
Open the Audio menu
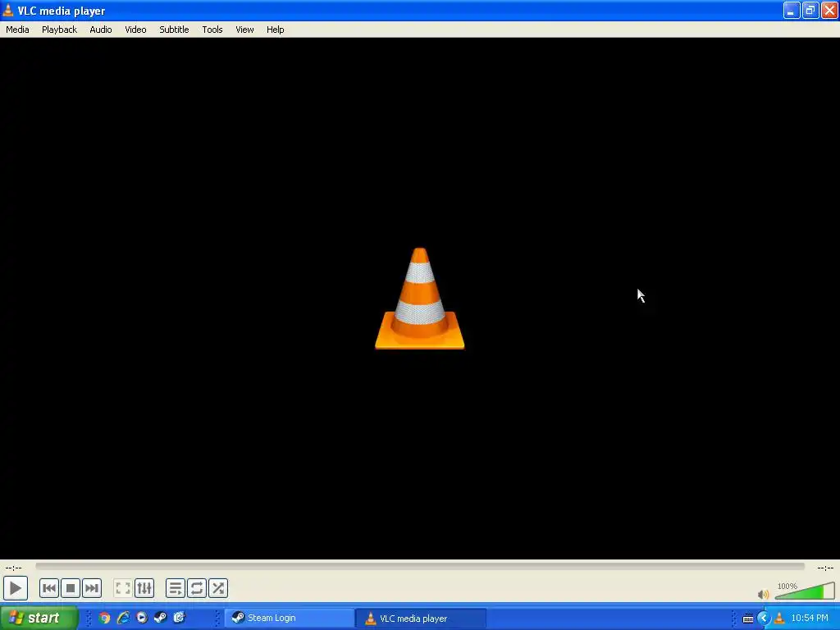101,30
